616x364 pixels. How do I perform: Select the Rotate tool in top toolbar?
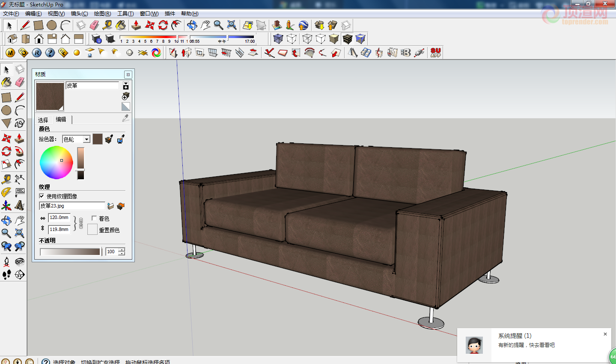tap(163, 25)
